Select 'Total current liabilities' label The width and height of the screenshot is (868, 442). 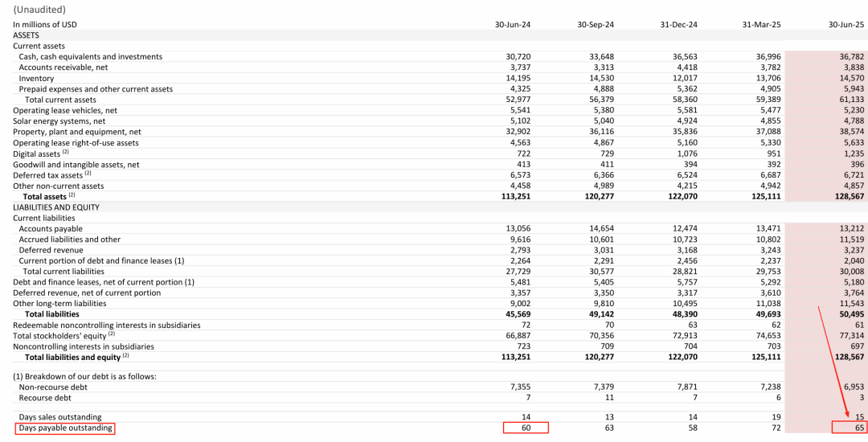click(63, 271)
